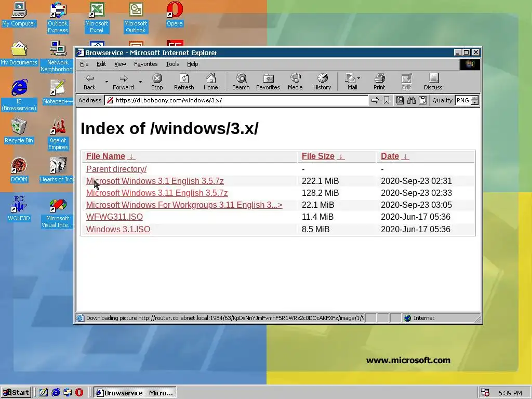Increase Quality with the up spinner arrow

(x=475, y=98)
